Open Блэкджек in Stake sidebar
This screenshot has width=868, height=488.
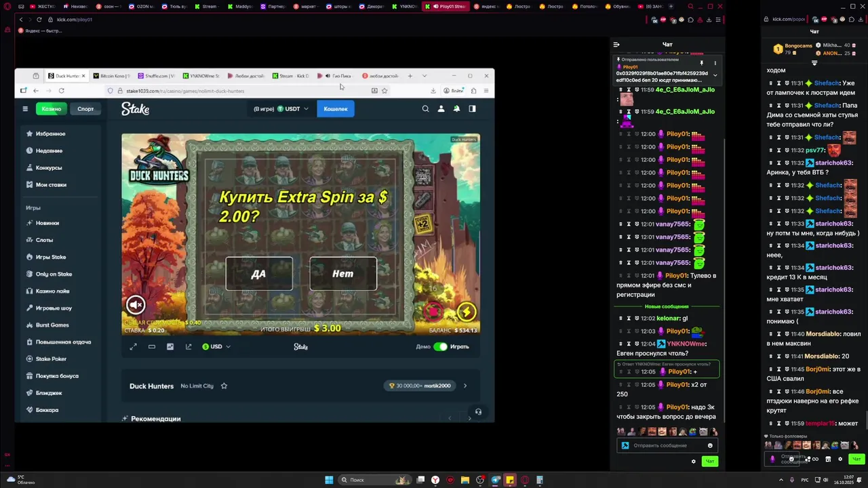click(x=49, y=392)
